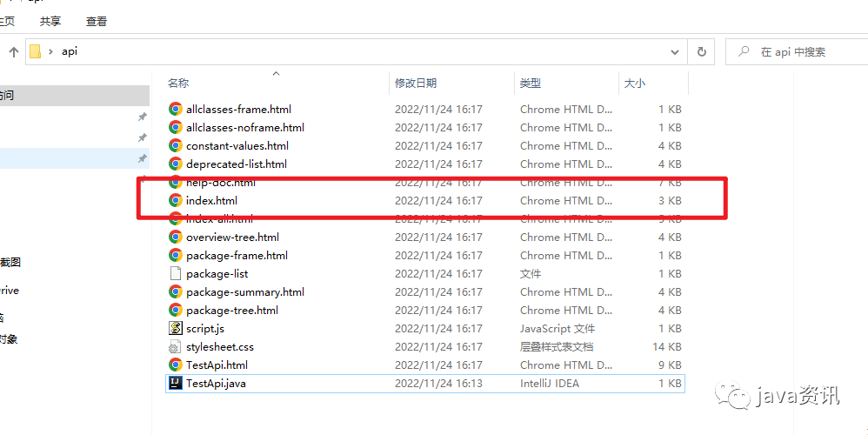Click the 在 api 中搜索 search box

797,52
